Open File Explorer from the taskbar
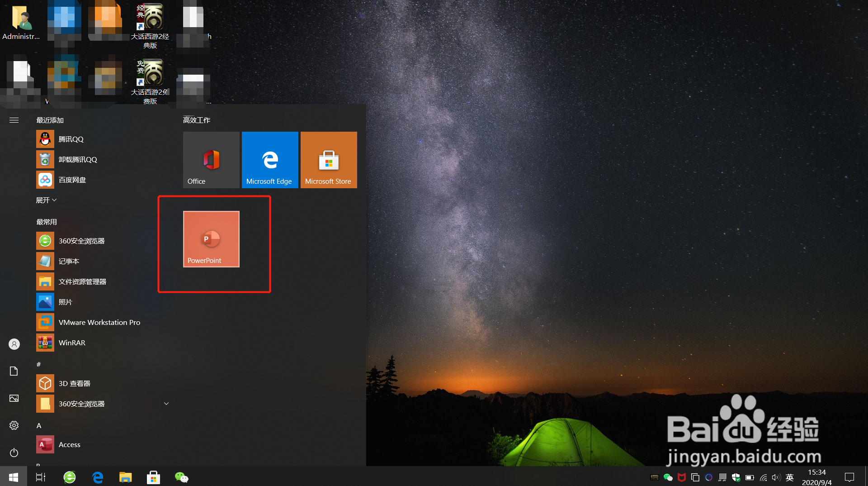Viewport: 868px width, 486px height. (125, 477)
